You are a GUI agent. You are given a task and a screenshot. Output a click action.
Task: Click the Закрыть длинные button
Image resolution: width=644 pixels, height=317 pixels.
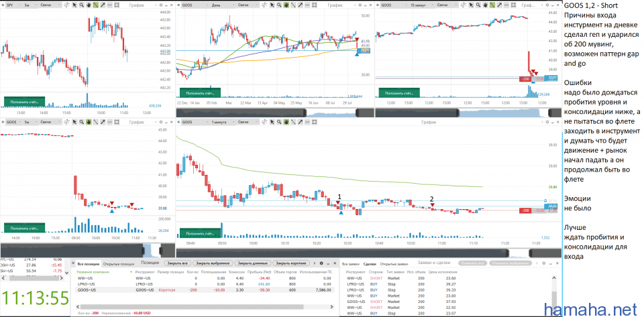coord(254,263)
